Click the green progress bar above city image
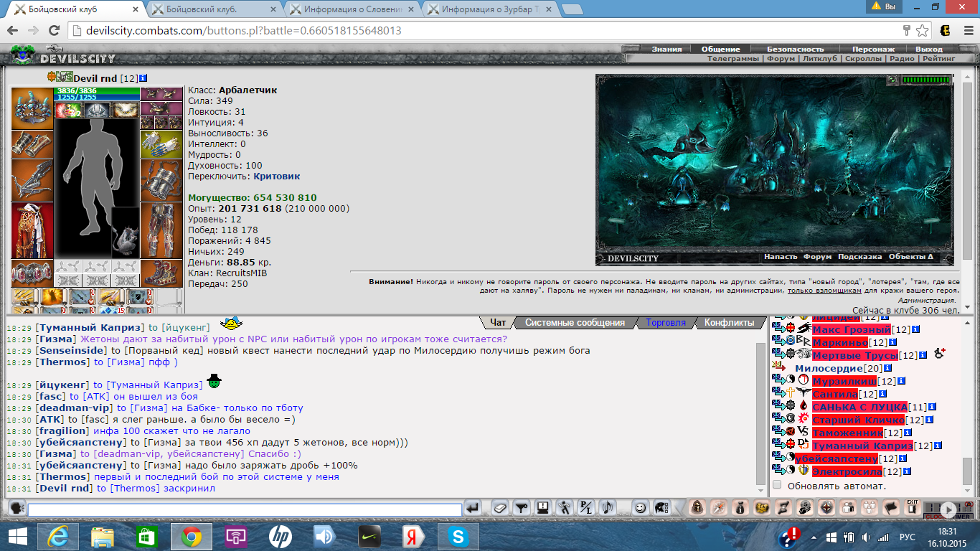This screenshot has height=551, width=980. pyautogui.click(x=926, y=80)
